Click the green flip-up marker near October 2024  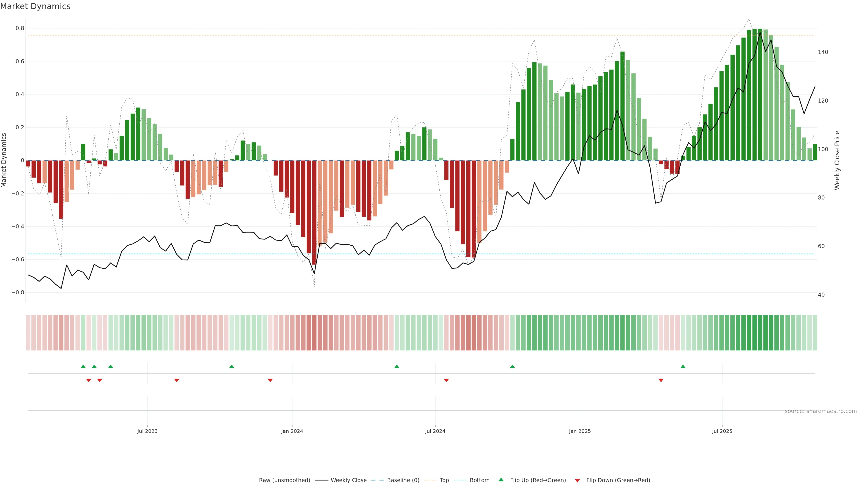pyautogui.click(x=512, y=366)
